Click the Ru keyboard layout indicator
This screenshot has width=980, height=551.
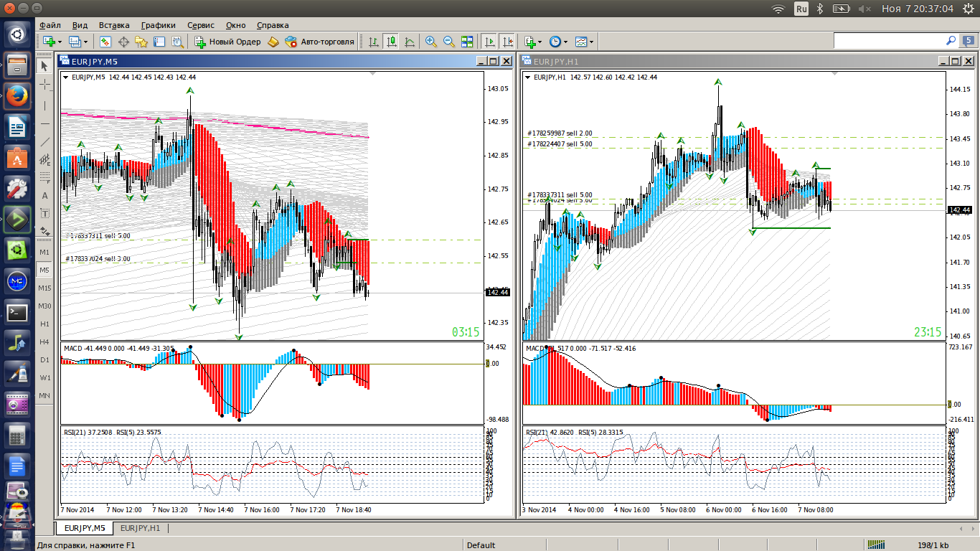point(801,9)
